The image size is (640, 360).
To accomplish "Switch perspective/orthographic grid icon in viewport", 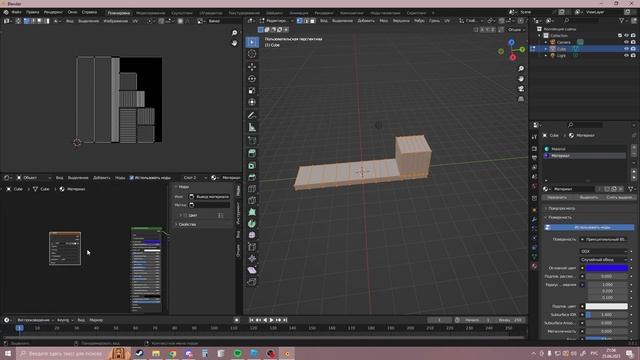I will tap(521, 99).
